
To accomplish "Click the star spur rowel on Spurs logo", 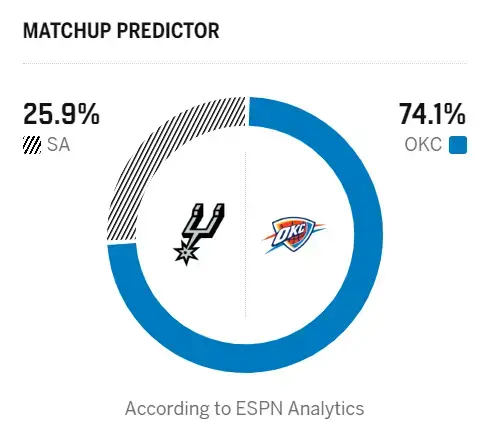I will pos(186,254).
